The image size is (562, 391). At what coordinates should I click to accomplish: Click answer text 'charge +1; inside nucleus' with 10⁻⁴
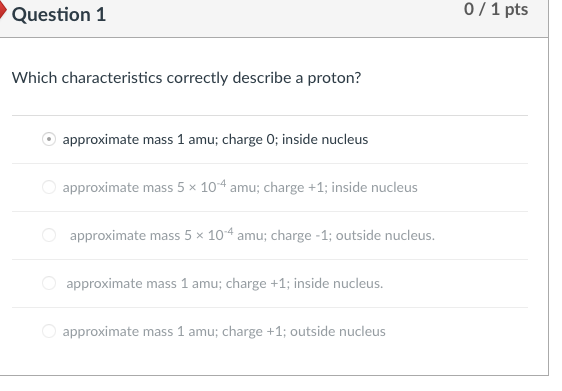click(x=340, y=187)
